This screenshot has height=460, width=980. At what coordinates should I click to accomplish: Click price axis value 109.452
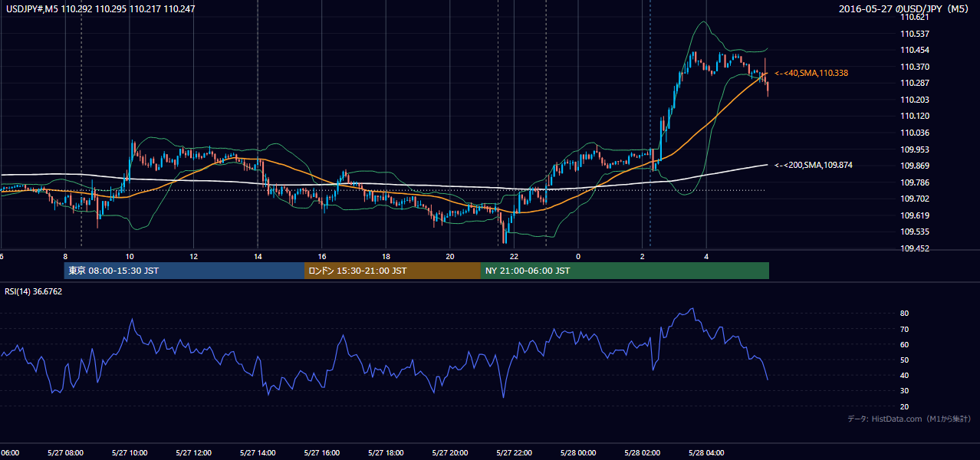point(915,248)
